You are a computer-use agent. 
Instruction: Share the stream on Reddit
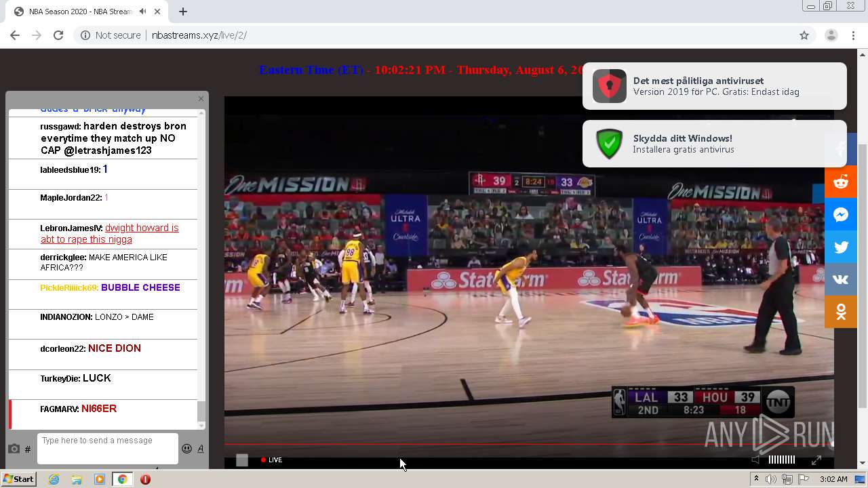841,182
